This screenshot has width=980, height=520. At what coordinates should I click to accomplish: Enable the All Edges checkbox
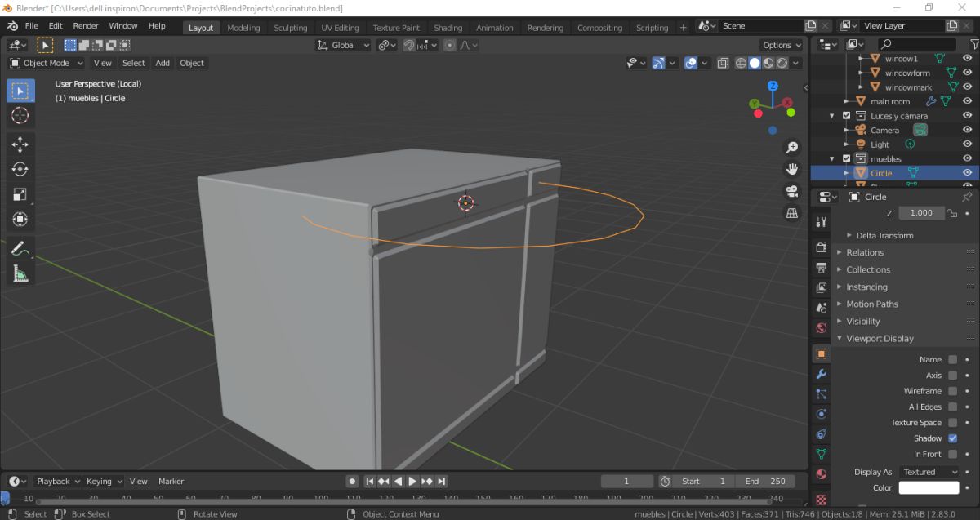click(x=952, y=407)
